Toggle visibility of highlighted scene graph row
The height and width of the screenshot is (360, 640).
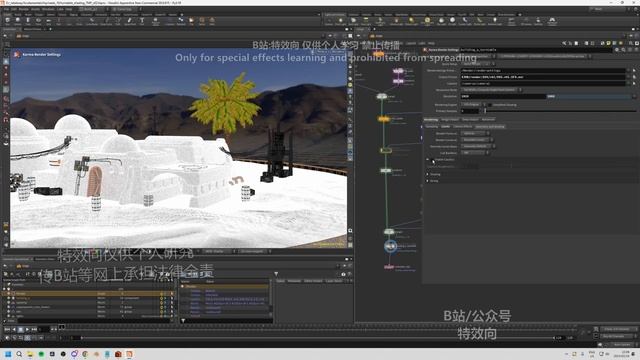coord(162,293)
